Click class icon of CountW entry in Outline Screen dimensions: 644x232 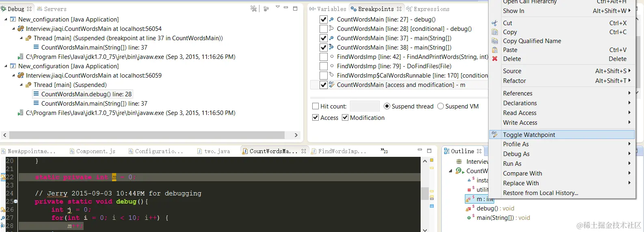click(x=460, y=171)
